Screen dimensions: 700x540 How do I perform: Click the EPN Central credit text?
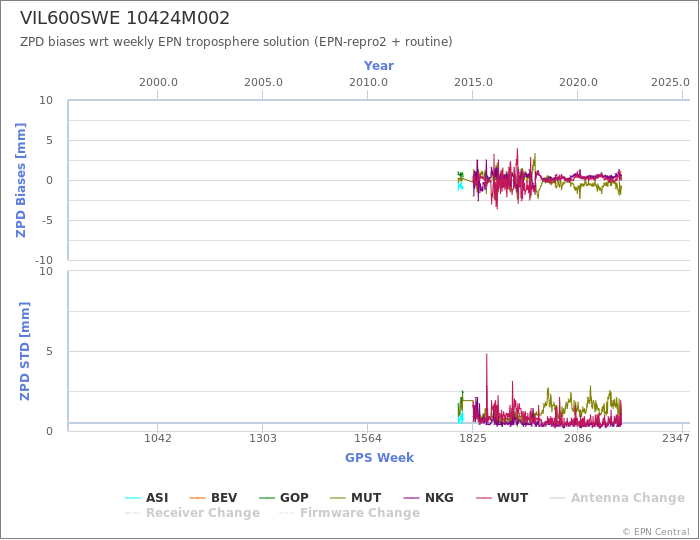tap(656, 532)
